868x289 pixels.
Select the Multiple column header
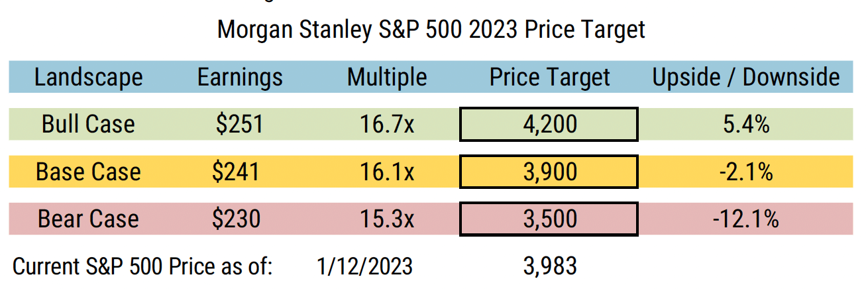(387, 78)
